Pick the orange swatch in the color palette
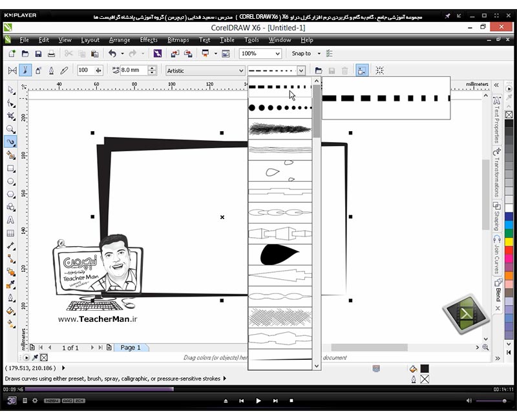The width and height of the screenshot is (517, 420). [509, 275]
